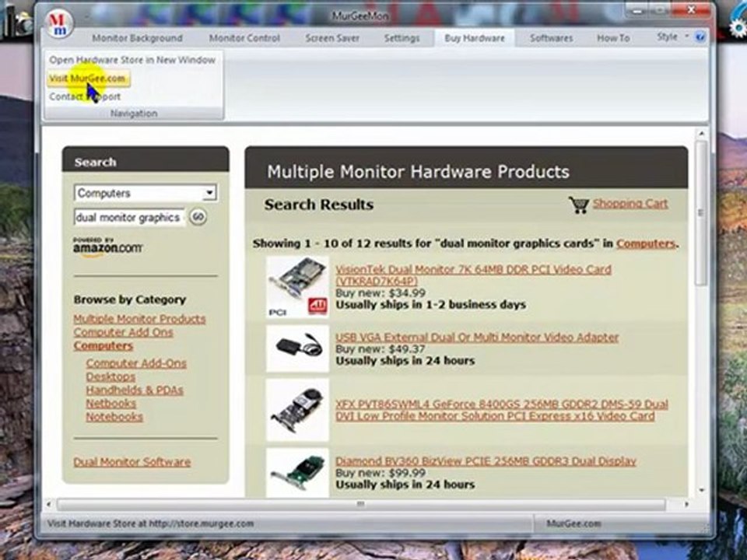747x560 pixels.
Task: Open Netbooks subcategory link
Action: (110, 404)
